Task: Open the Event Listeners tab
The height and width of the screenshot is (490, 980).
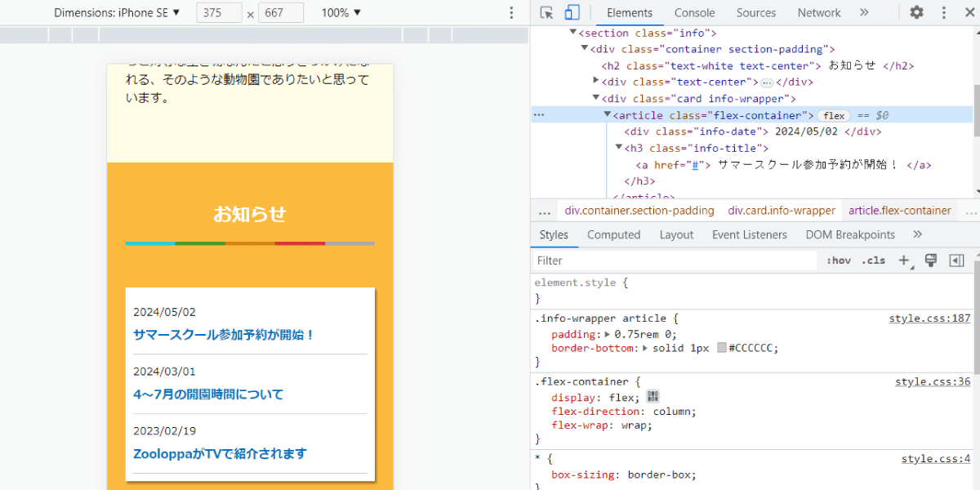Action: click(750, 234)
